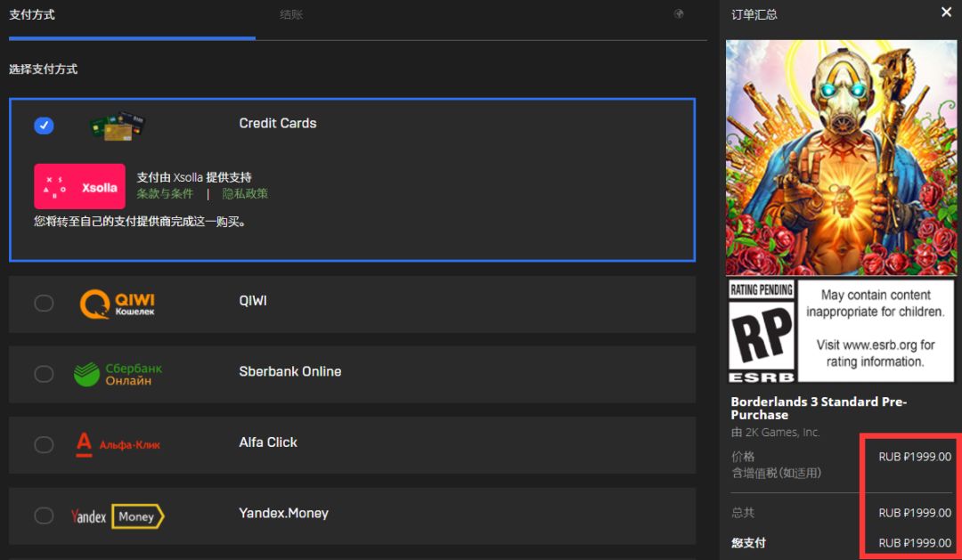Click the Borderlands 3 Standard Pre-Purchase title
962x560 pixels.
[x=819, y=408]
